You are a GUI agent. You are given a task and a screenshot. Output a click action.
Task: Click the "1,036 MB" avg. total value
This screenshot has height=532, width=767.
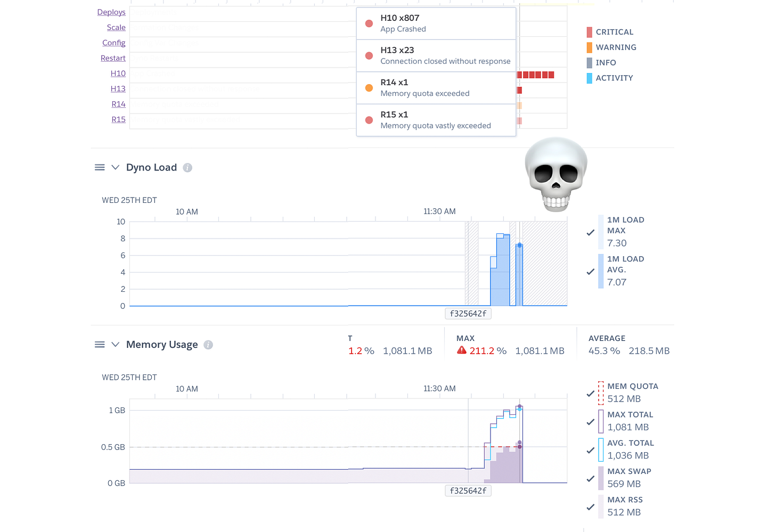[x=628, y=456]
